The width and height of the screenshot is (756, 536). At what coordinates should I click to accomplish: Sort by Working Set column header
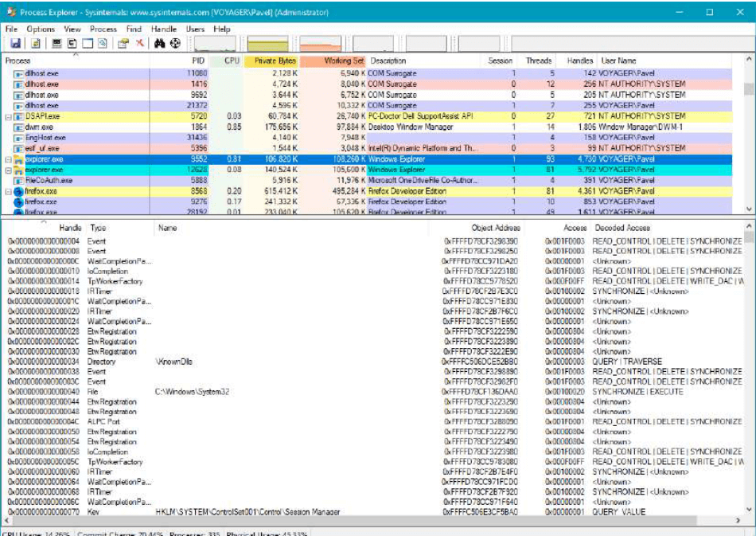click(333, 61)
